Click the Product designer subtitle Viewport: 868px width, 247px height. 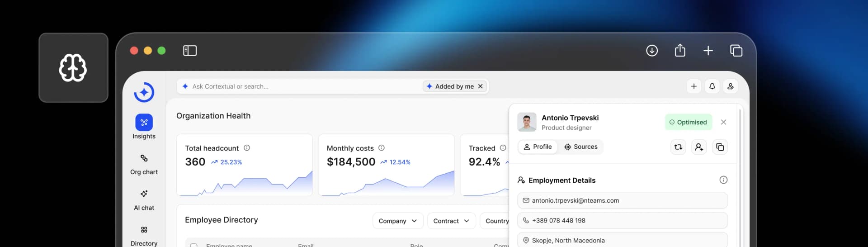566,128
